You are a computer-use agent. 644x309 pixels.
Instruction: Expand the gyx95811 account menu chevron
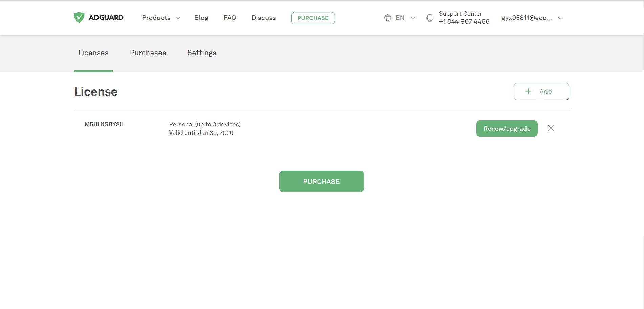[x=560, y=18]
